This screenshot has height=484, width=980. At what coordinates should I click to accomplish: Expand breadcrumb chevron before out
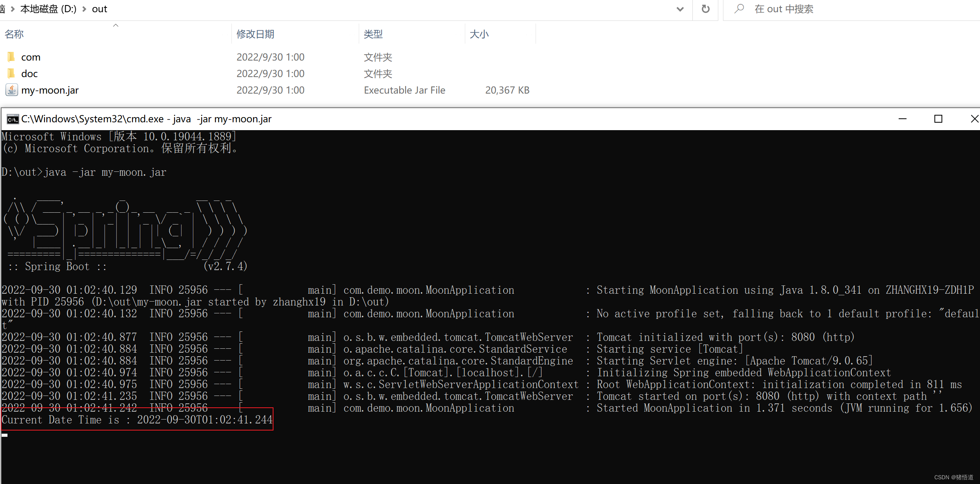[84, 9]
